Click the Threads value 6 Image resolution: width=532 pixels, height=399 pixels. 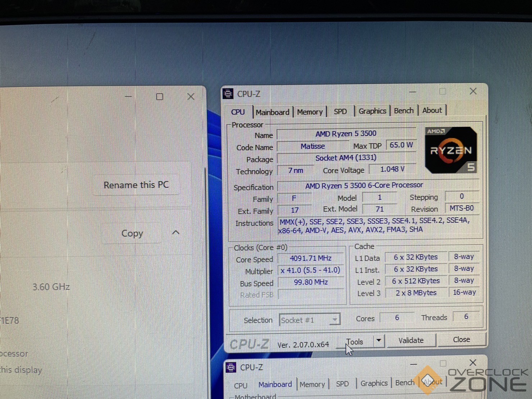pos(466,317)
